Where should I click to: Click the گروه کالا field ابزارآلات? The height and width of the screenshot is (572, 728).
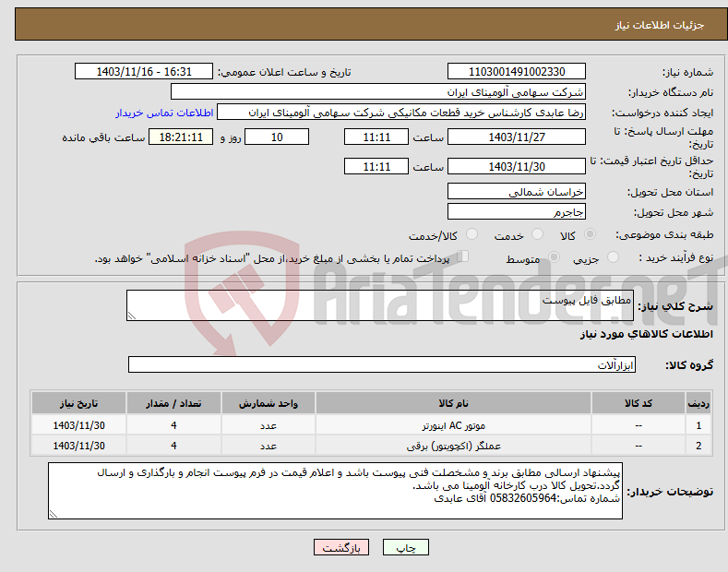pyautogui.click(x=382, y=365)
